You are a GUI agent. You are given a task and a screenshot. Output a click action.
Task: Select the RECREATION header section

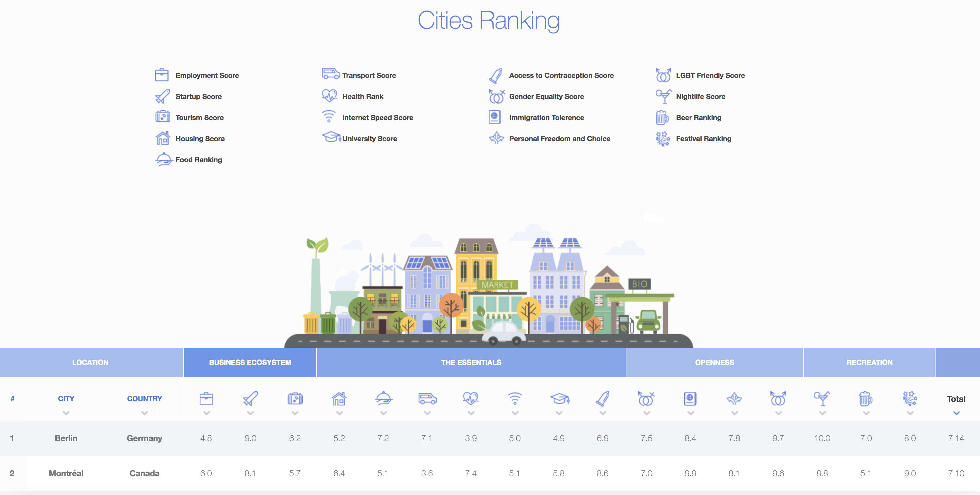869,363
